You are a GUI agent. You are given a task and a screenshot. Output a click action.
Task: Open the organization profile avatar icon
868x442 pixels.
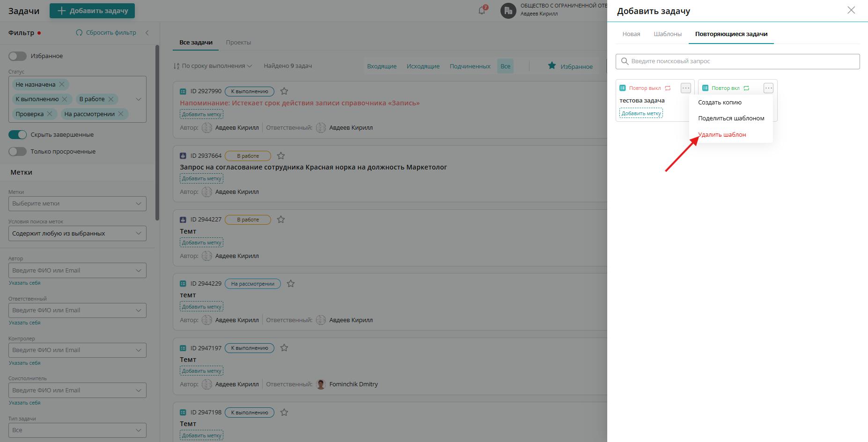[508, 10]
